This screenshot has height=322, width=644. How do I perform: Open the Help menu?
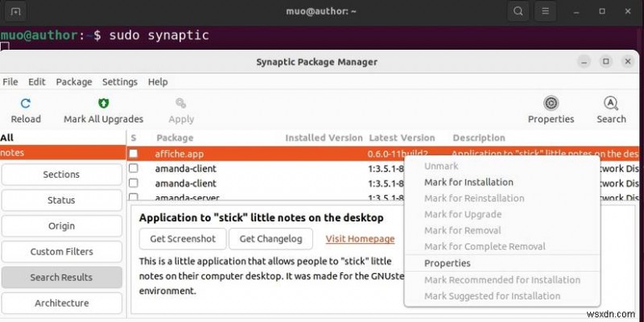point(158,82)
